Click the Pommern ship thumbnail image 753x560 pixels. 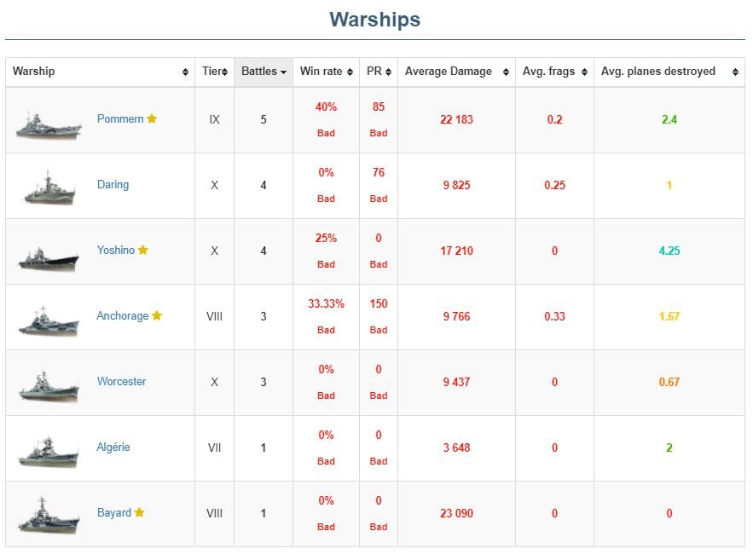(49, 124)
